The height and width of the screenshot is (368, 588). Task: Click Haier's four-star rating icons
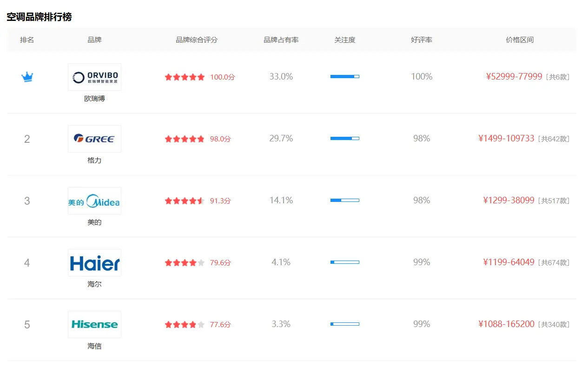(x=185, y=263)
